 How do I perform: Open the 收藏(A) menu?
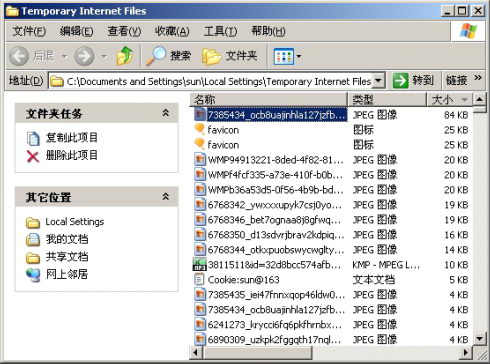click(x=172, y=31)
